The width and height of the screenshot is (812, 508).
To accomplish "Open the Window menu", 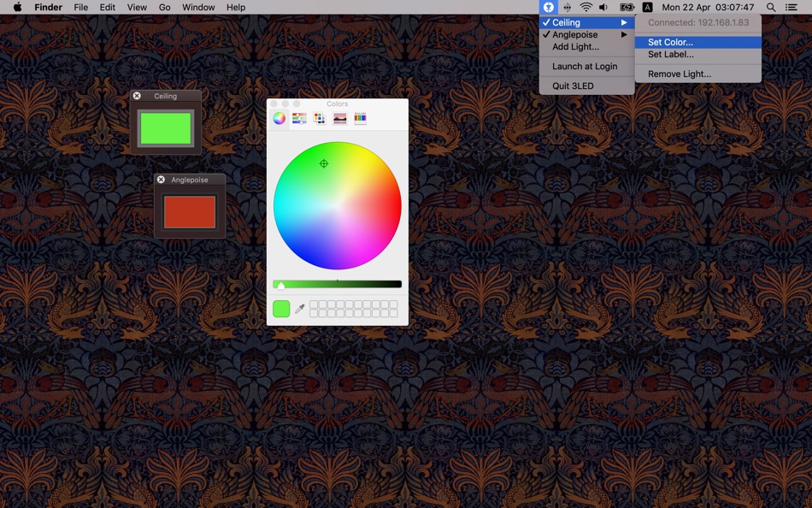I will (198, 7).
